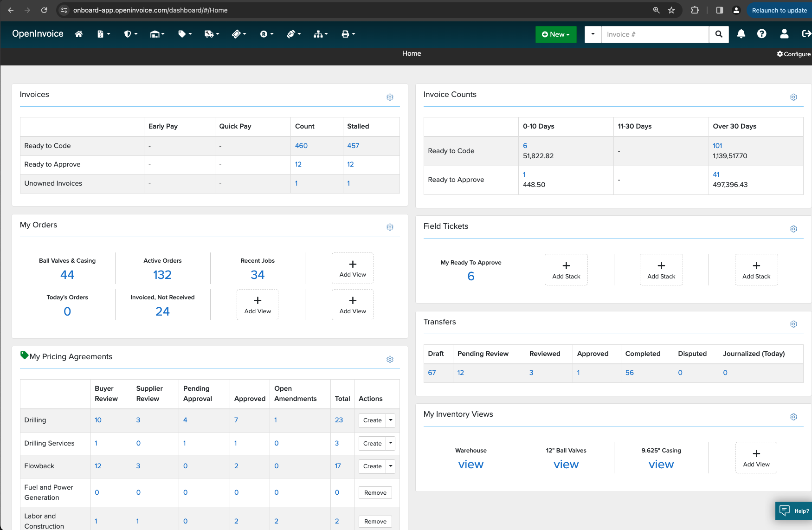The height and width of the screenshot is (530, 812).
Task: Remove Fuel and Power Generation agreement
Action: [x=375, y=492]
